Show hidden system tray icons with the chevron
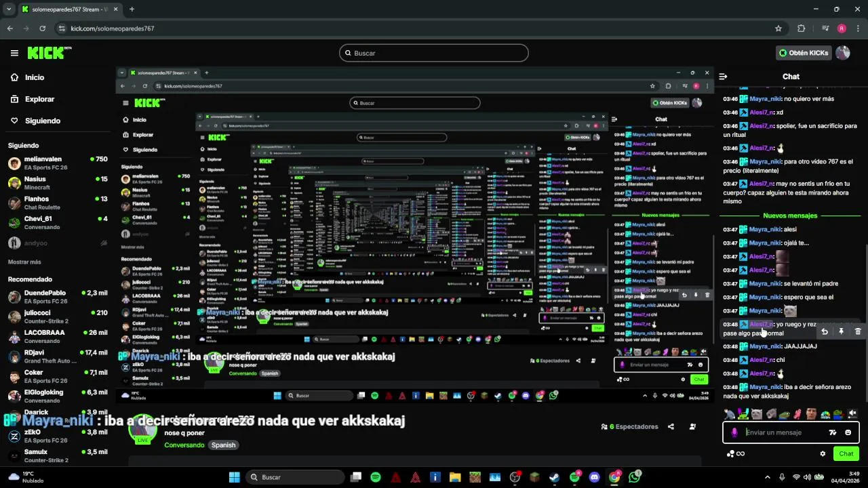 tap(766, 477)
